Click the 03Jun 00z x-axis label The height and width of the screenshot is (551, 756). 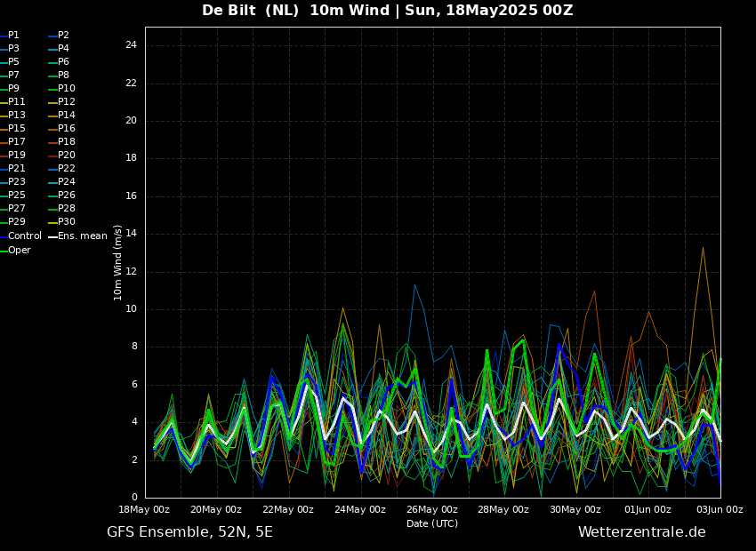719,510
